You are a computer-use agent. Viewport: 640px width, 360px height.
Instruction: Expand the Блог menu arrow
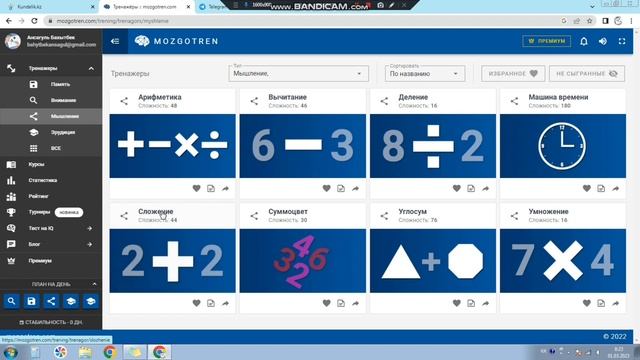point(89,244)
